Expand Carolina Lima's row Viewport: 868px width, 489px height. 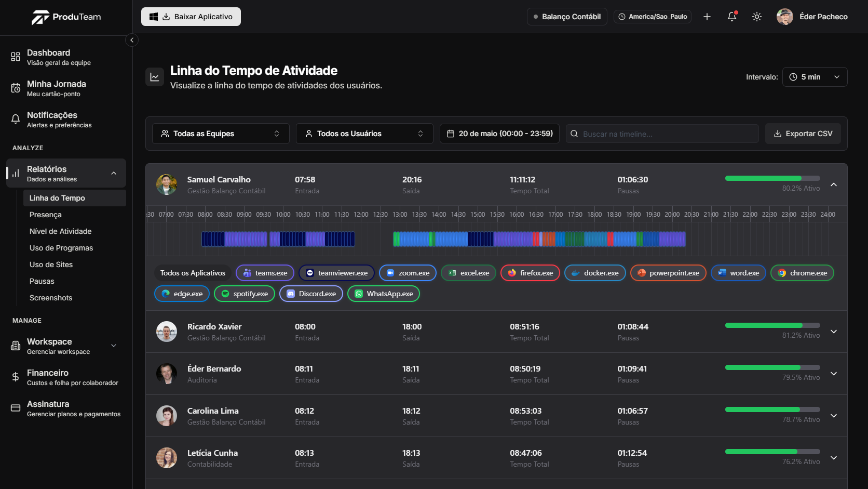coord(834,416)
